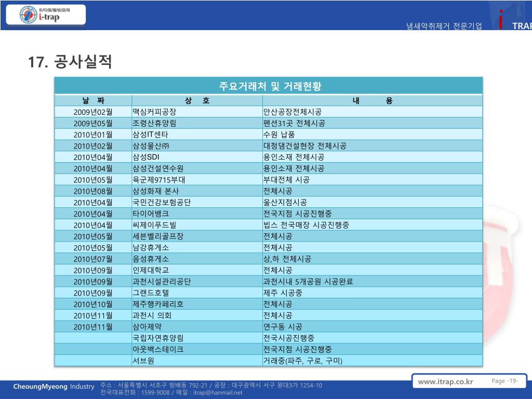This screenshot has height=399, width=532.
Task: Select the '국민건강보험공단' cell
Action: click(x=197, y=202)
